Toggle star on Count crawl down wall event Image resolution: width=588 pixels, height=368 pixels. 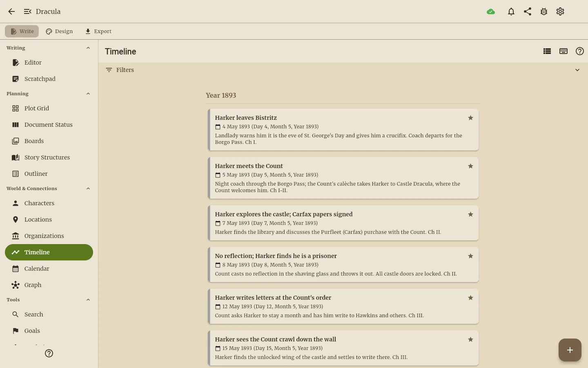click(470, 339)
